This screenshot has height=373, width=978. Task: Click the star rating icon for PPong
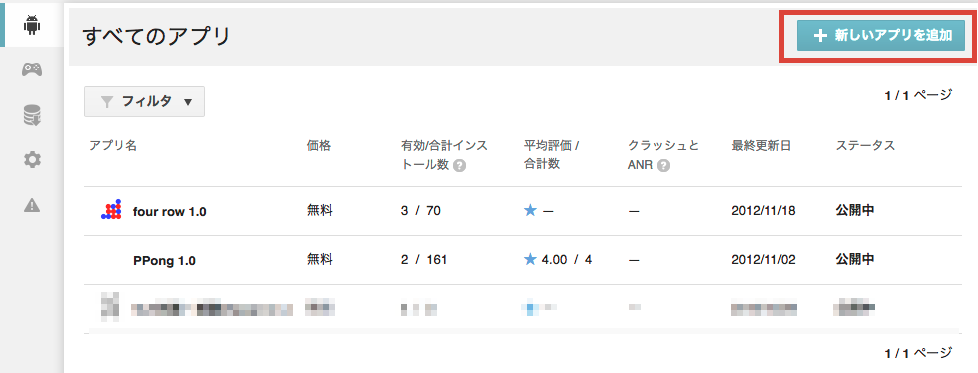coord(530,259)
